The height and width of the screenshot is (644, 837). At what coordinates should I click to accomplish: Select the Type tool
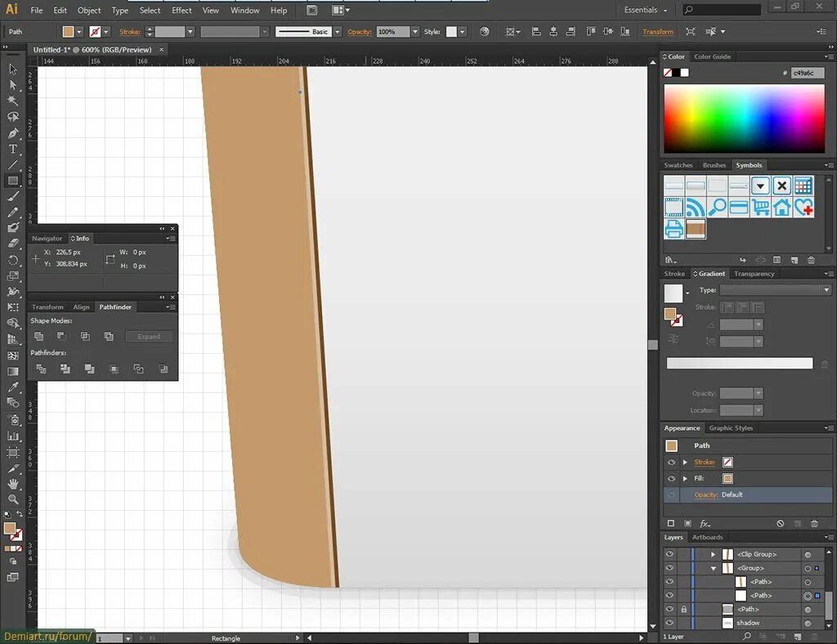[13, 149]
